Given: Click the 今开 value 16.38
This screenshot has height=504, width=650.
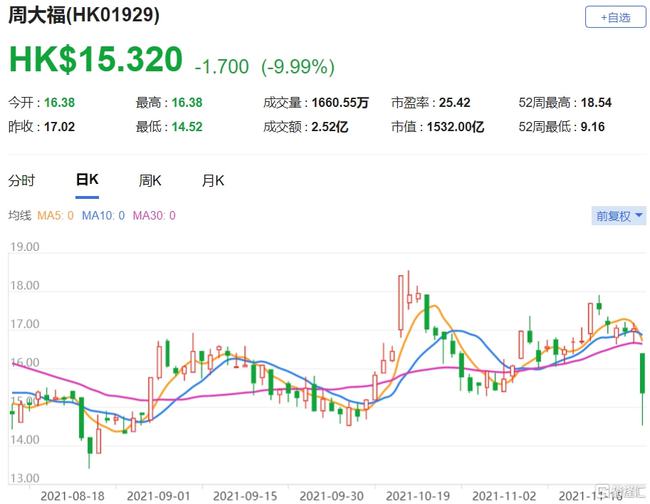Looking at the screenshot, I should (59, 102).
